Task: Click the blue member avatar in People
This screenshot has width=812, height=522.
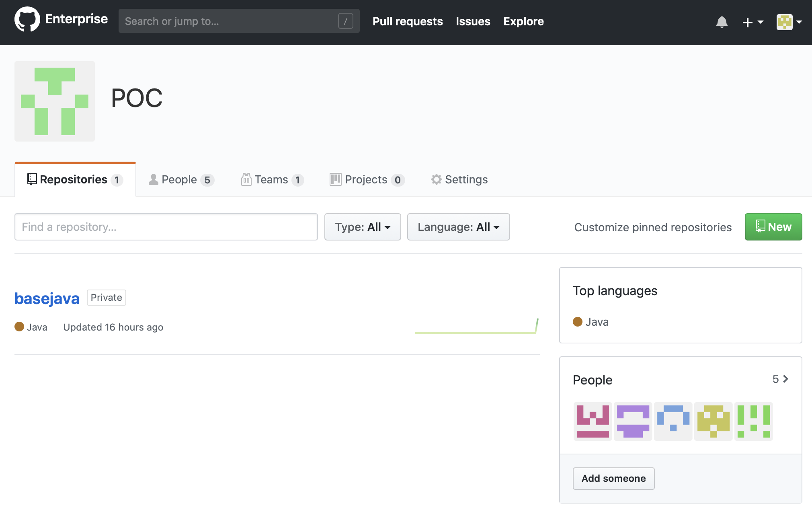Action: (x=673, y=421)
